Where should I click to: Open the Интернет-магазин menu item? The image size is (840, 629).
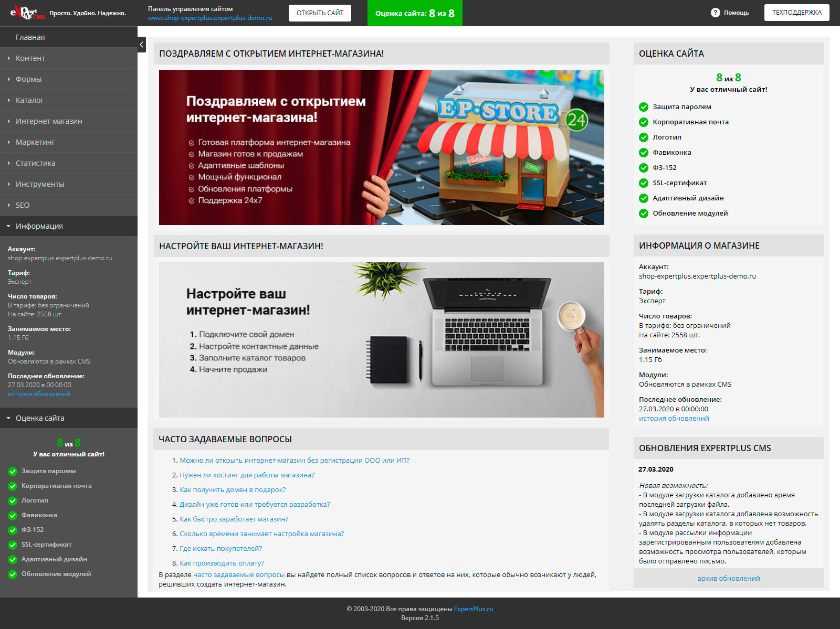tap(48, 121)
